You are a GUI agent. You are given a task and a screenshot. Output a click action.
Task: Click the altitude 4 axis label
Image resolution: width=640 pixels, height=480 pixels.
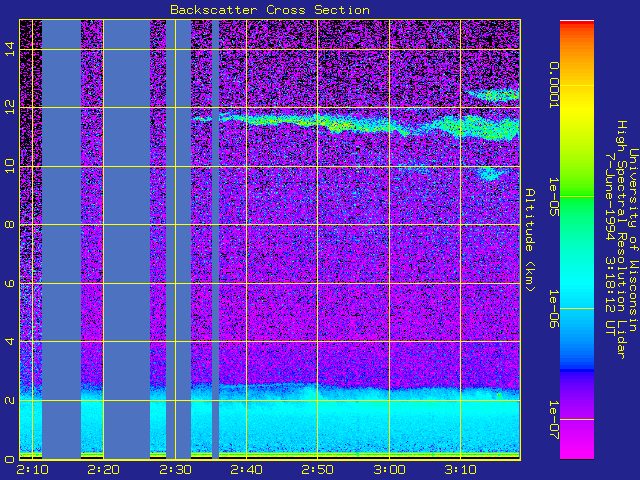click(9, 341)
